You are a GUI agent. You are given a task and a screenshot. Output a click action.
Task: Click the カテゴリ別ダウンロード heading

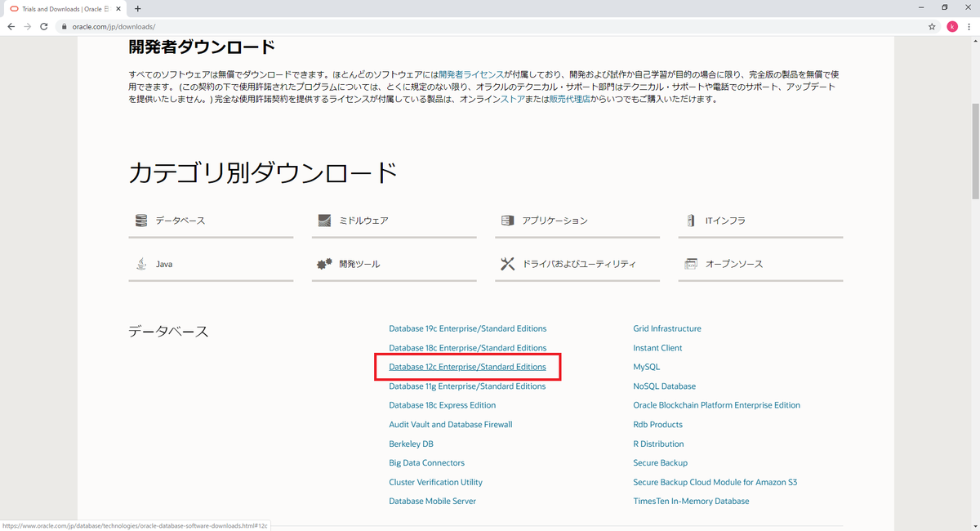tap(263, 172)
